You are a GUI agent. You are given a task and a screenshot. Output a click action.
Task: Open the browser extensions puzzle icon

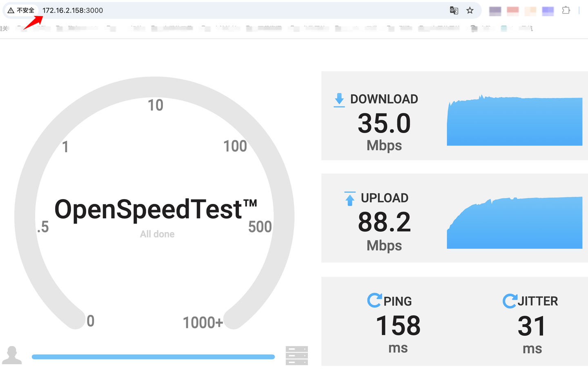coord(566,10)
